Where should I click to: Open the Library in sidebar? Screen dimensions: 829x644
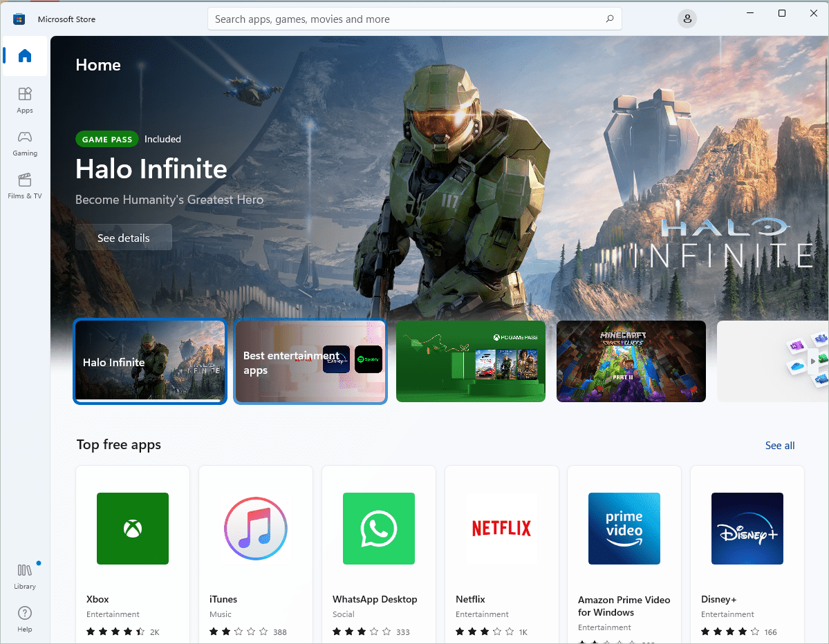25,576
